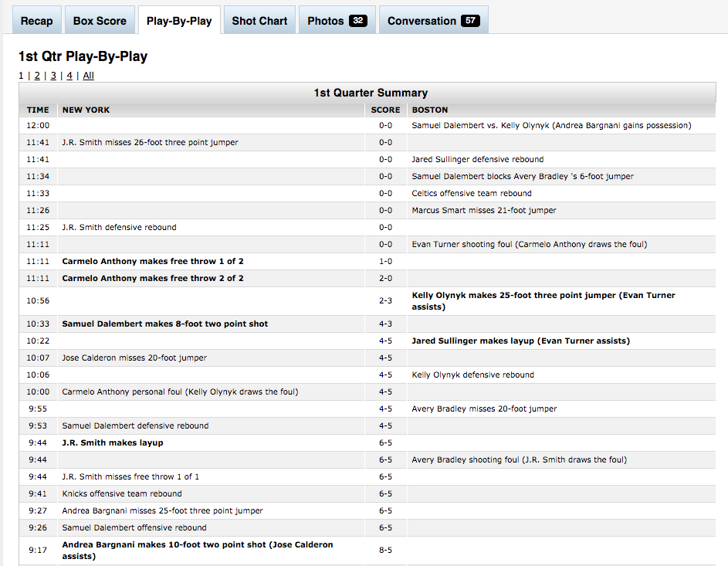This screenshot has width=728, height=566.
Task: Click the 1-0 score cell
Action: pos(385,262)
